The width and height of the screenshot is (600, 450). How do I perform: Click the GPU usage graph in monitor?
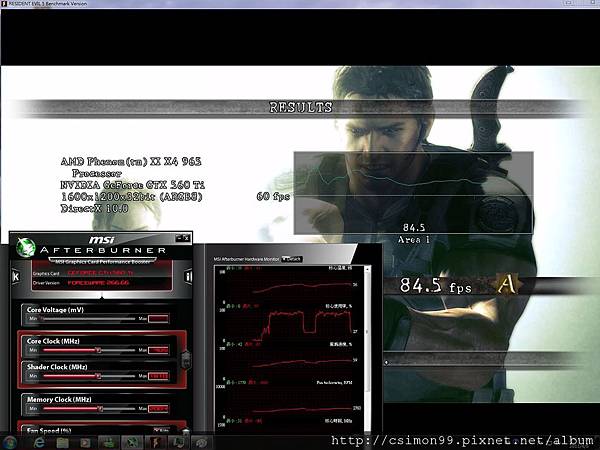(x=289, y=323)
